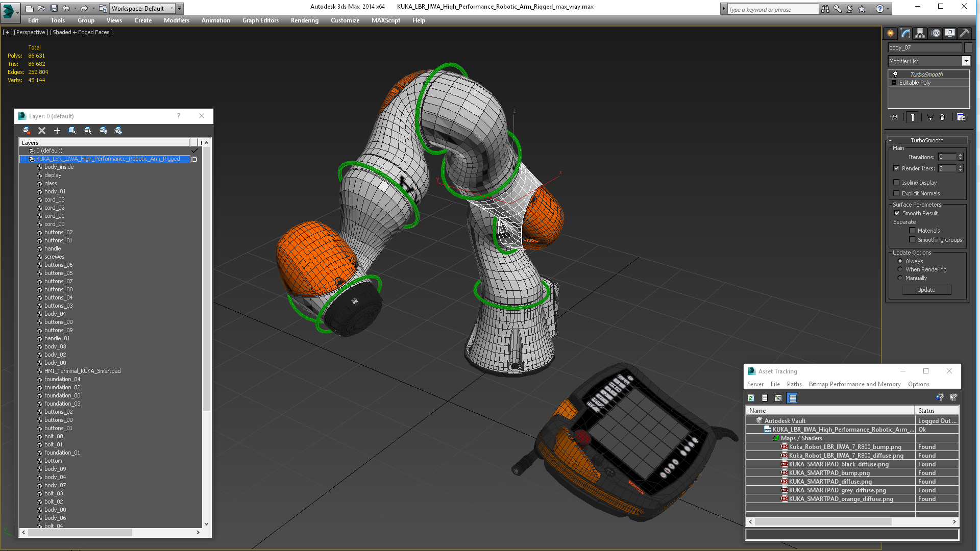Image resolution: width=980 pixels, height=551 pixels.
Task: Open the Redo history dropdown arrow
Action: tap(93, 8)
